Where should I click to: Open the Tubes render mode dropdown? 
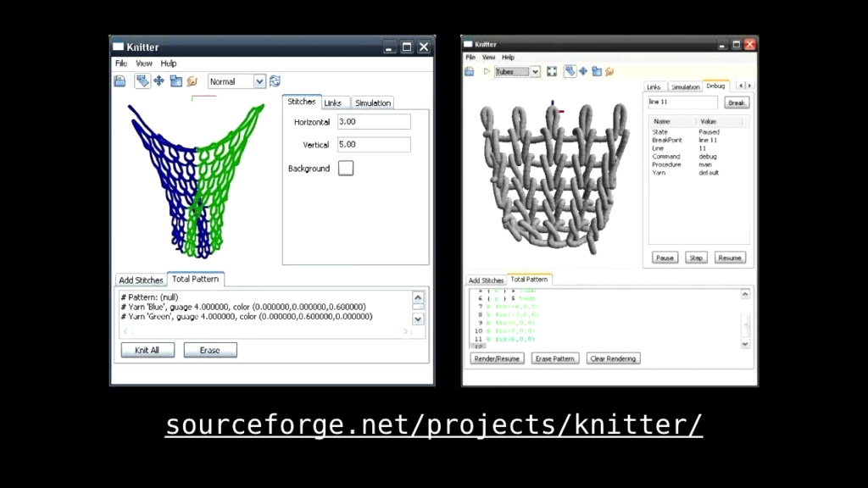535,71
